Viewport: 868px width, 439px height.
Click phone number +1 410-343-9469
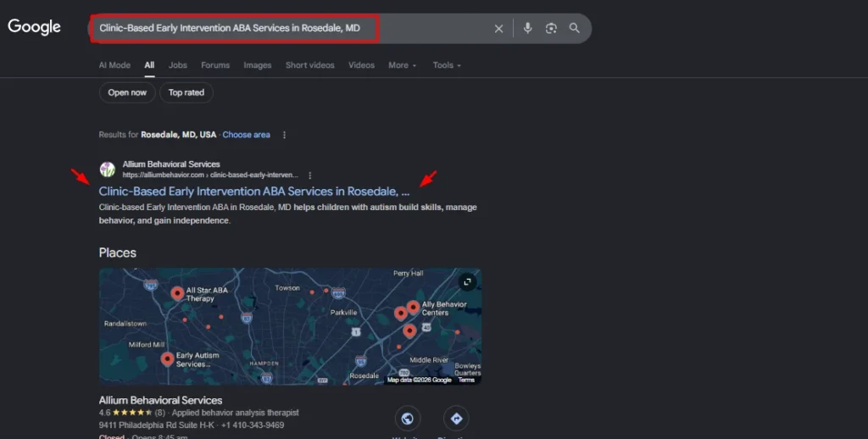[x=253, y=425]
